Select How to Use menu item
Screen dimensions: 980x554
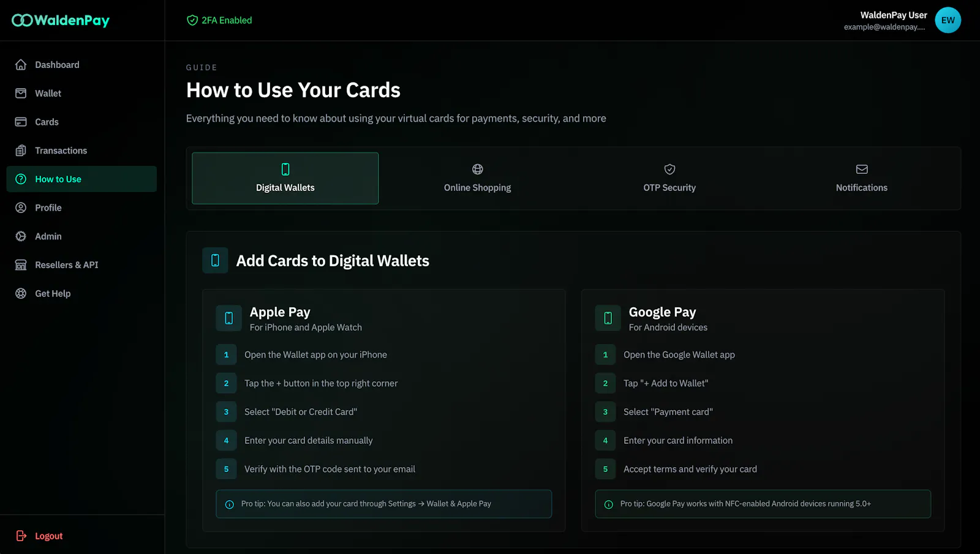(81, 179)
